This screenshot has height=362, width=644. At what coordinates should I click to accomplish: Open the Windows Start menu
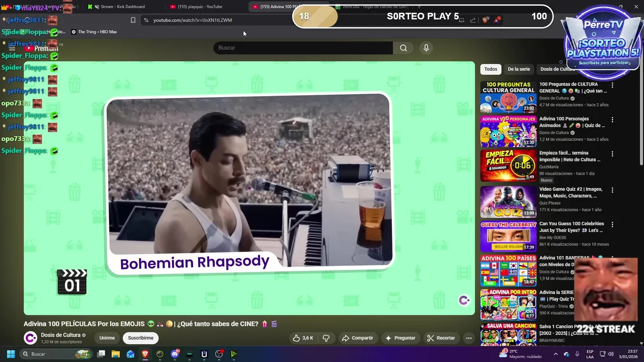pos(11,354)
